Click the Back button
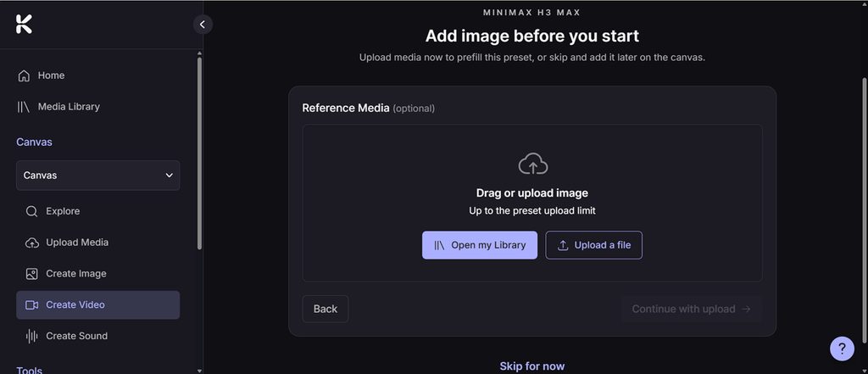 tap(325, 310)
